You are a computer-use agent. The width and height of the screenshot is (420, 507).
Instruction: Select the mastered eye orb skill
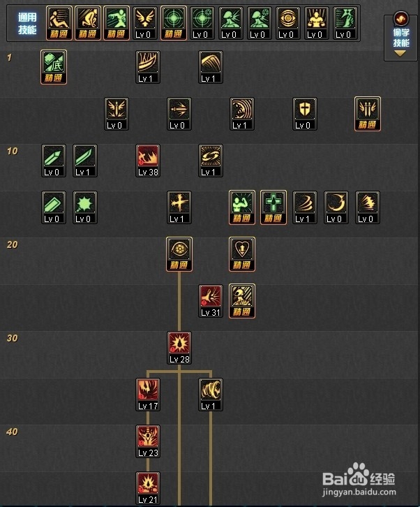(179, 254)
